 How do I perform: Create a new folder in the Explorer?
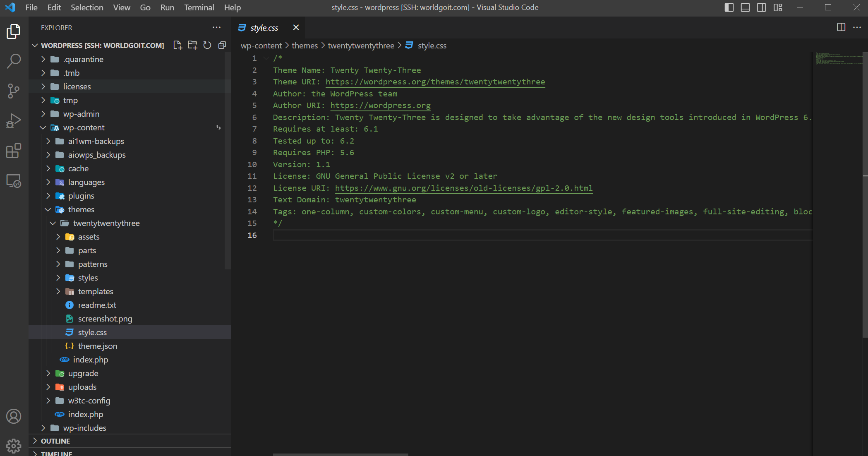(192, 45)
